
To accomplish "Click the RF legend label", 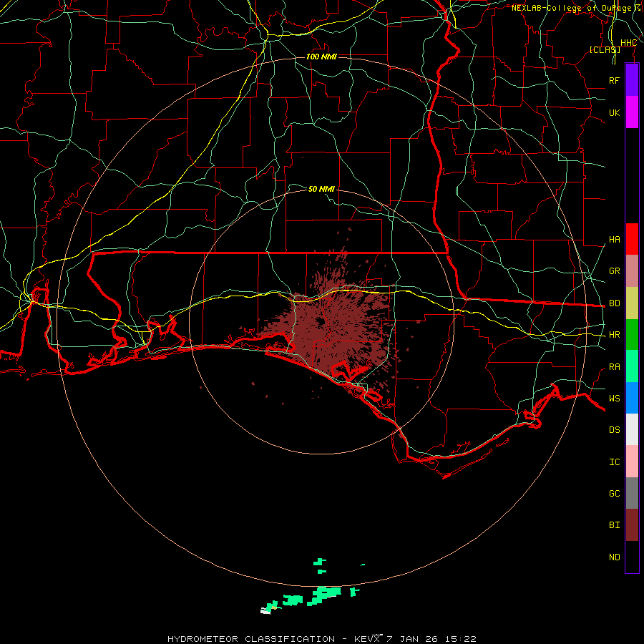I will (x=614, y=80).
